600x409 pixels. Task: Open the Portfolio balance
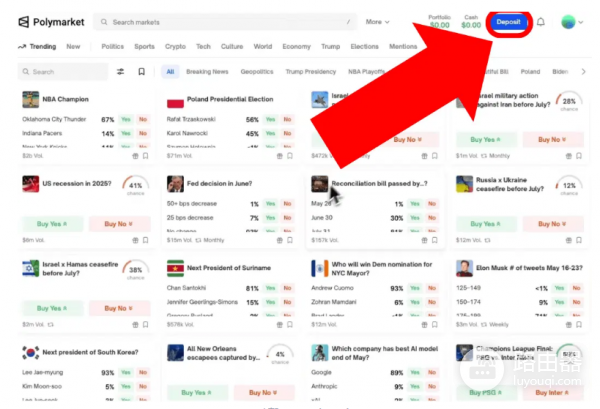[439, 21]
